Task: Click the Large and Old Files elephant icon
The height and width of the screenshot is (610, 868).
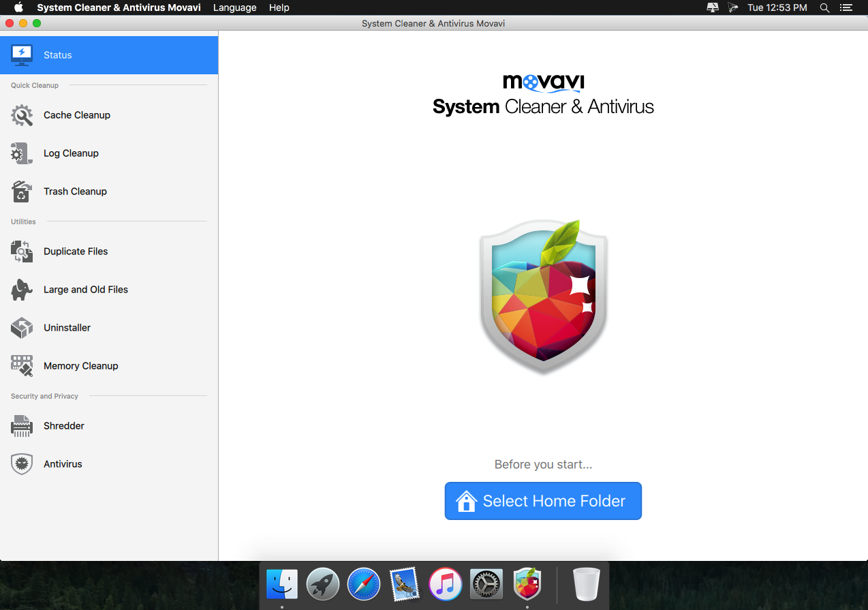Action: click(22, 290)
